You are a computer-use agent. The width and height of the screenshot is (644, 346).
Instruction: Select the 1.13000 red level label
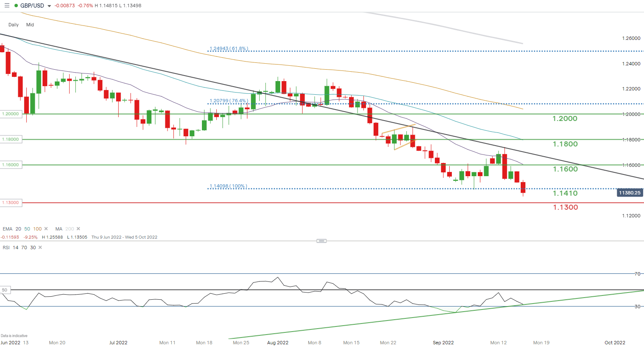coord(11,203)
